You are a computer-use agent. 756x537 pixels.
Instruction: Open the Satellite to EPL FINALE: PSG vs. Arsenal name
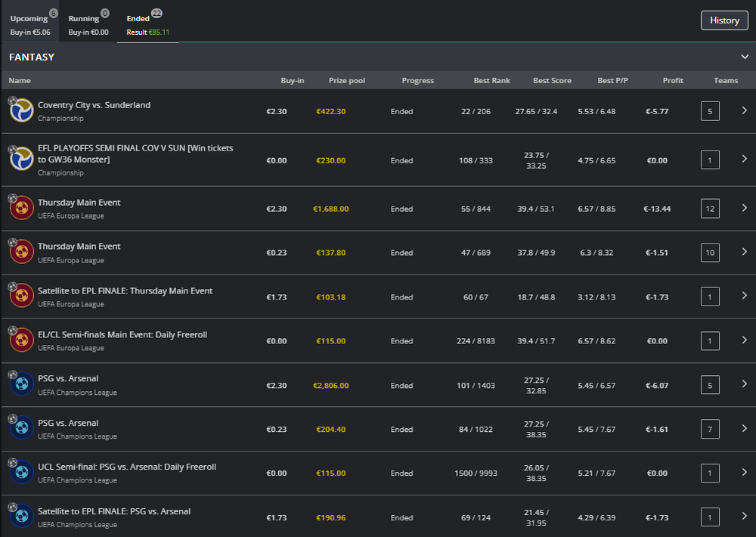pyautogui.click(x=114, y=511)
